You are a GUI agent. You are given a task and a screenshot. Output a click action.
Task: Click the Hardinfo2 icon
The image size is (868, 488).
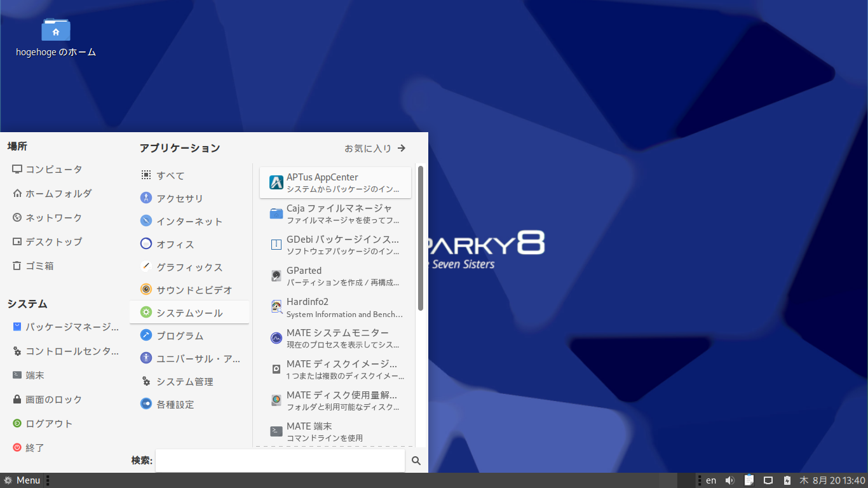(276, 307)
